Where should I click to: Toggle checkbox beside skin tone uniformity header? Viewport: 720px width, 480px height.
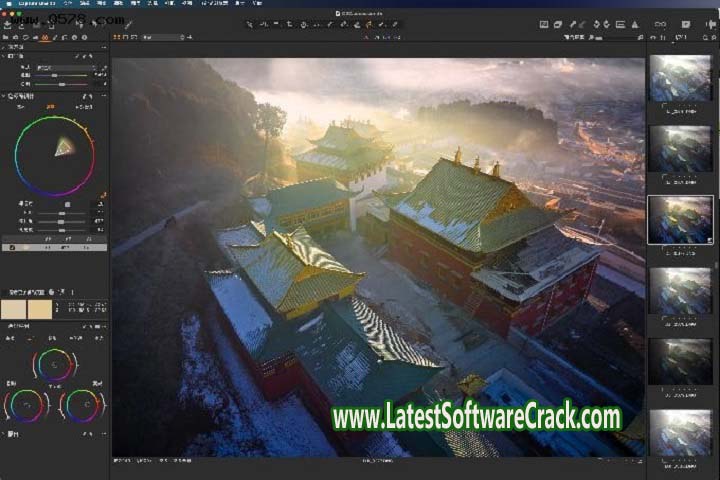pos(62,292)
